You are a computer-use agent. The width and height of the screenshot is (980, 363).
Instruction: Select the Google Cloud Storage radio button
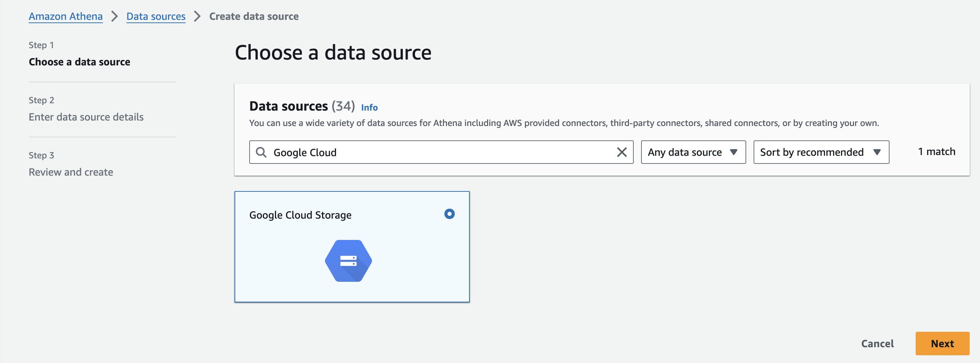449,214
